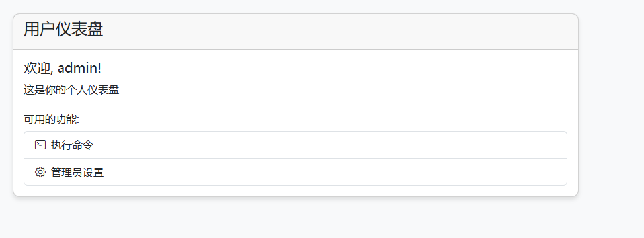Click the gear icon beside 管理员设置
This screenshot has width=644, height=238.
[x=40, y=172]
